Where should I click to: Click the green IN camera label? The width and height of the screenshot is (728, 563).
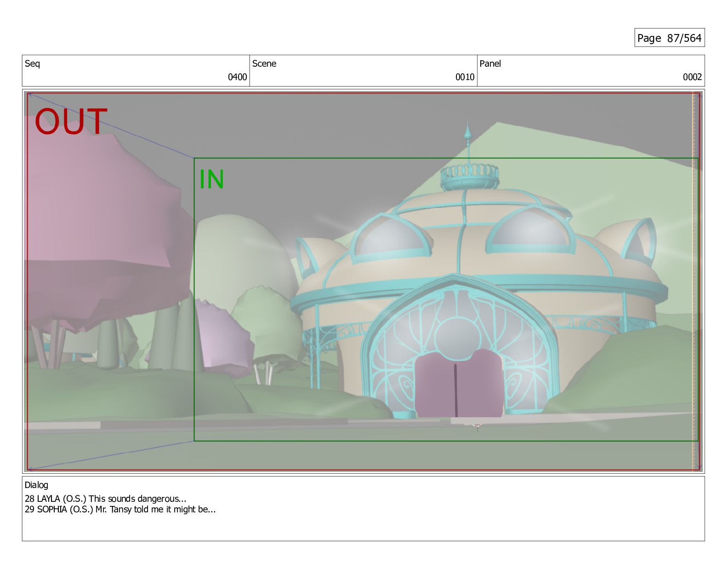tap(211, 179)
